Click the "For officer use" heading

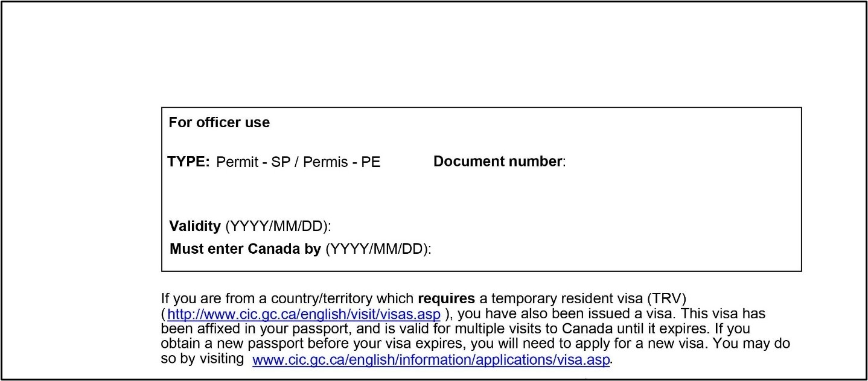[219, 122]
